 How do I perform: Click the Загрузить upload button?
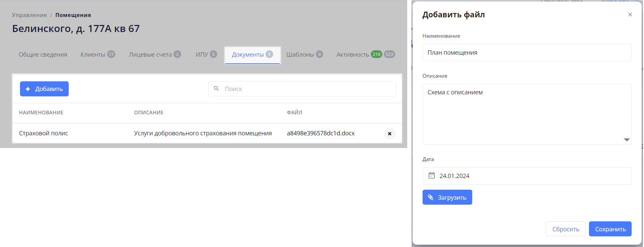447,197
